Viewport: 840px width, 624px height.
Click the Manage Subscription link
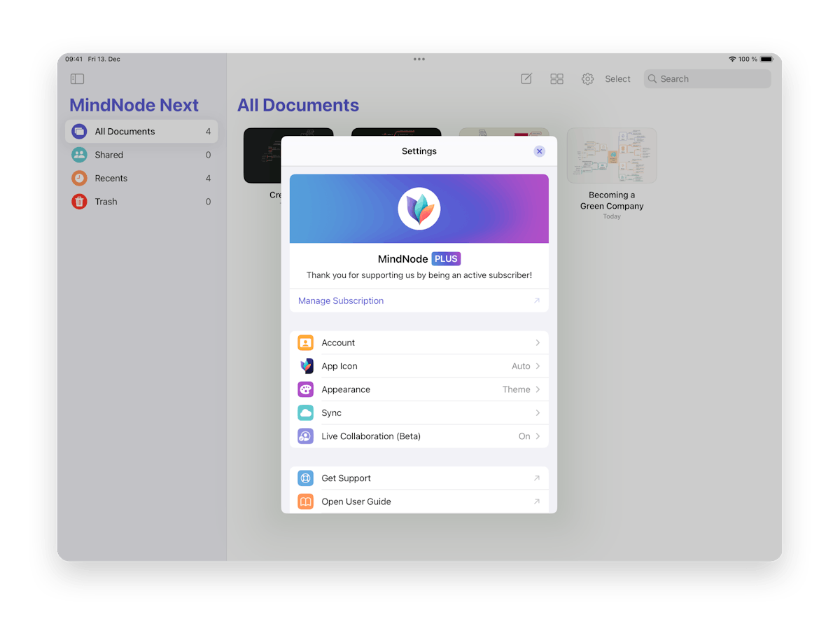(x=341, y=300)
